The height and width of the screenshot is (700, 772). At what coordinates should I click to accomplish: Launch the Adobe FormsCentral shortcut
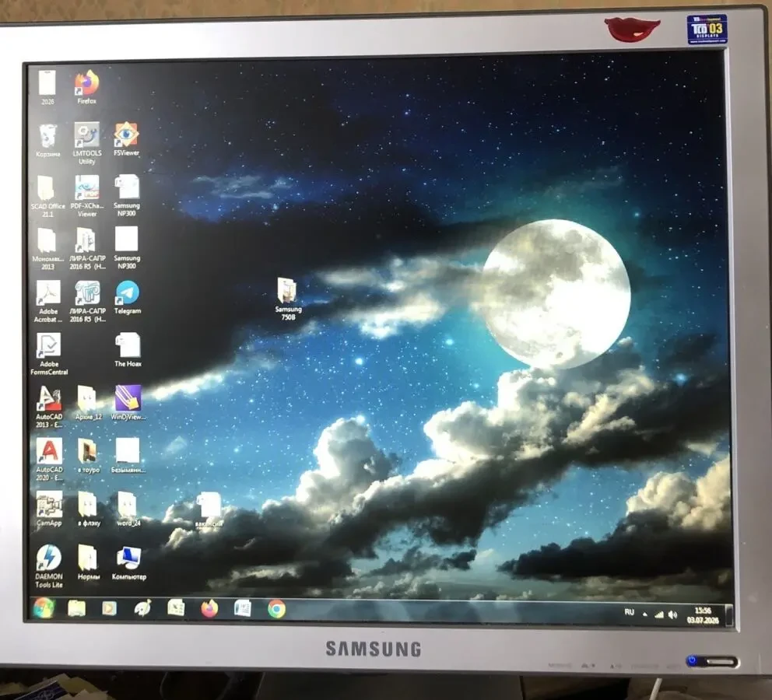pos(49,354)
